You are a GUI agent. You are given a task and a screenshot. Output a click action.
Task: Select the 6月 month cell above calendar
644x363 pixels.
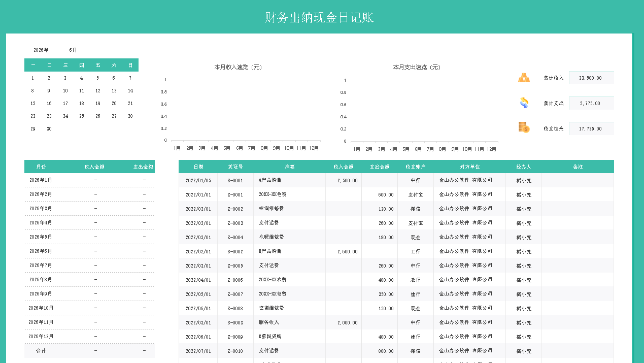(73, 50)
